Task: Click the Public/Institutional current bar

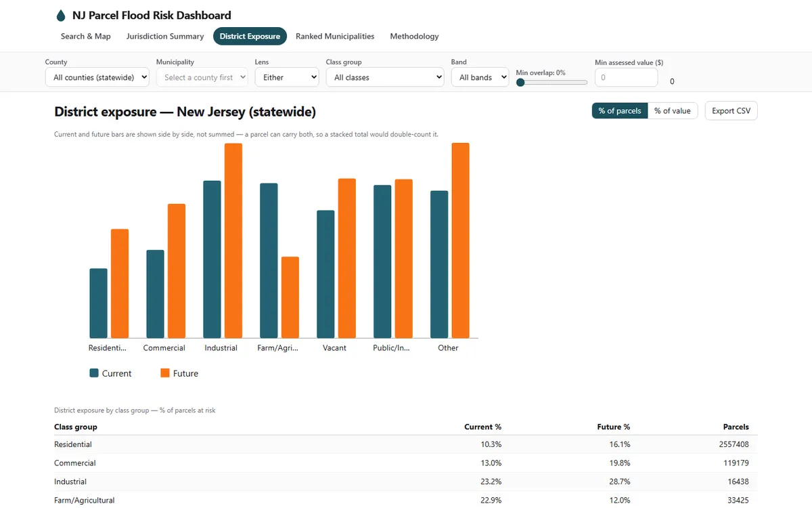Action: point(382,261)
